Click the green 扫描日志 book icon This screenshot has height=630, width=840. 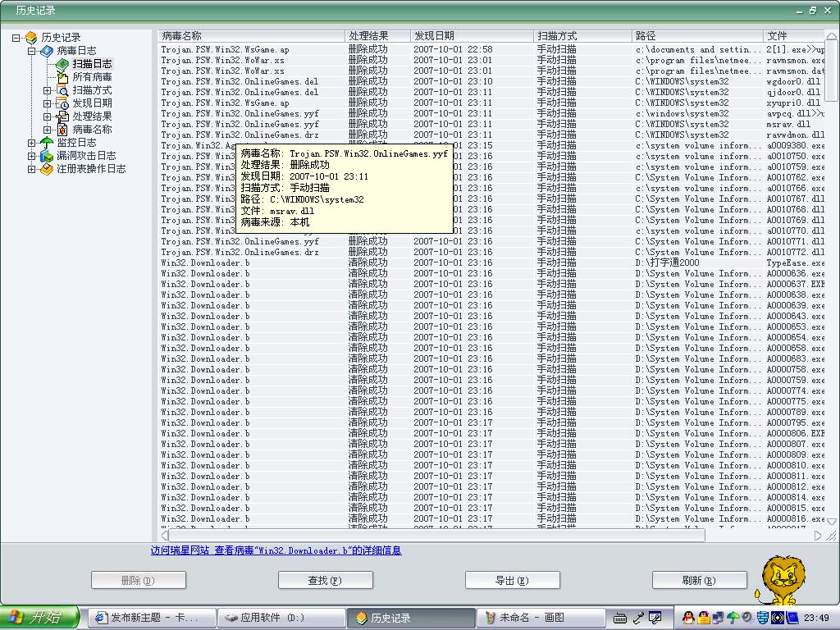(62, 64)
